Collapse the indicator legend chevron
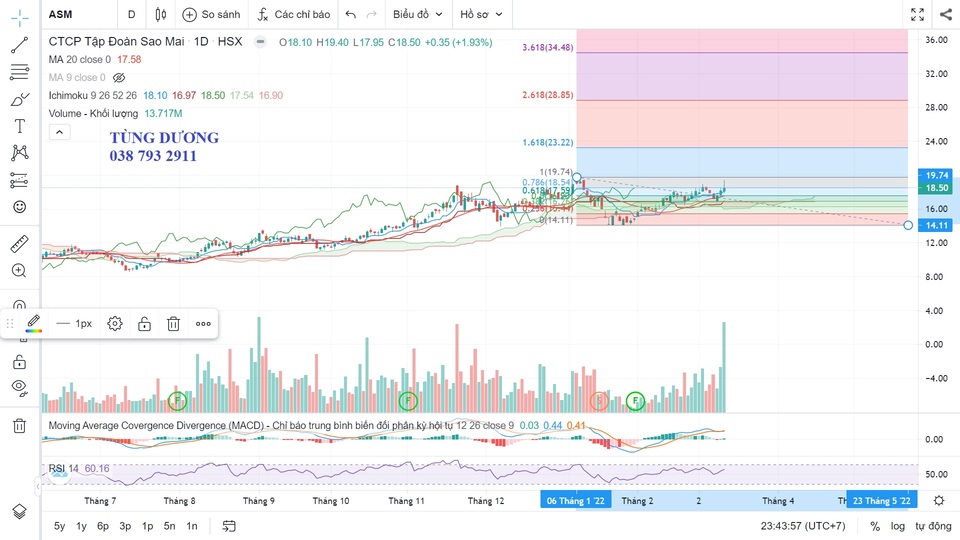 tap(59, 132)
